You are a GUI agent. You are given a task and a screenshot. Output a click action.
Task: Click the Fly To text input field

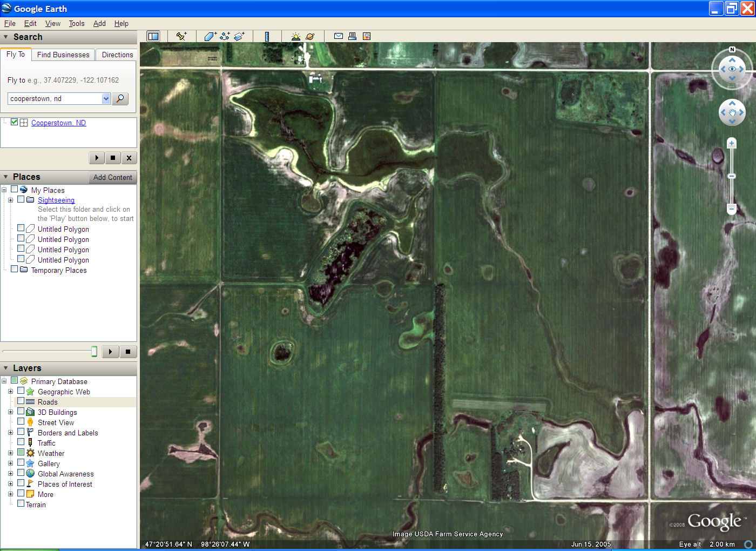[x=55, y=99]
